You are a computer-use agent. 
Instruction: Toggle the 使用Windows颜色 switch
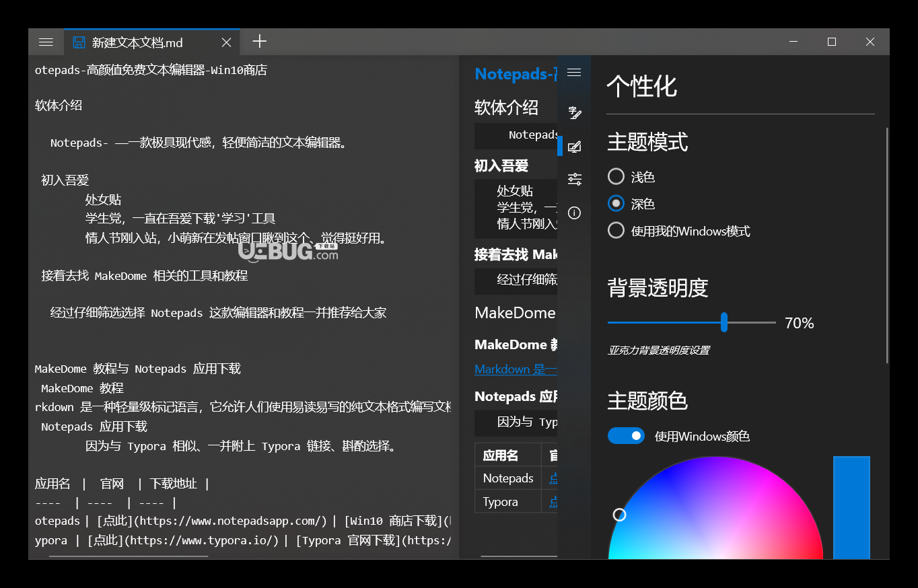coord(626,436)
